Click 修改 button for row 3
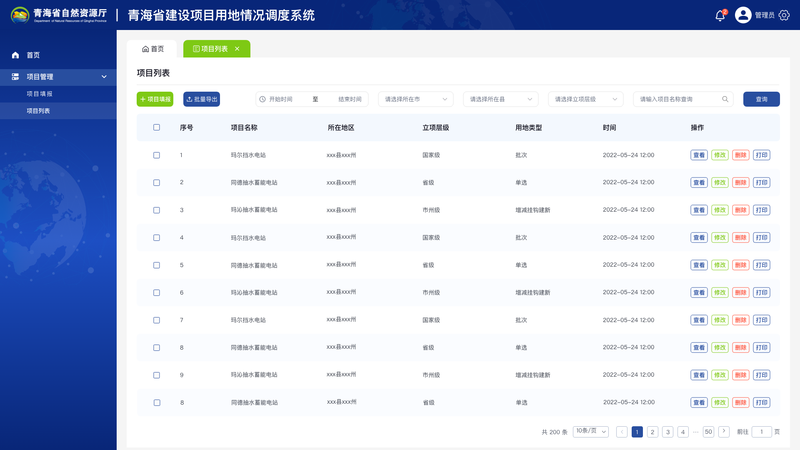The height and width of the screenshot is (450, 800). point(719,210)
